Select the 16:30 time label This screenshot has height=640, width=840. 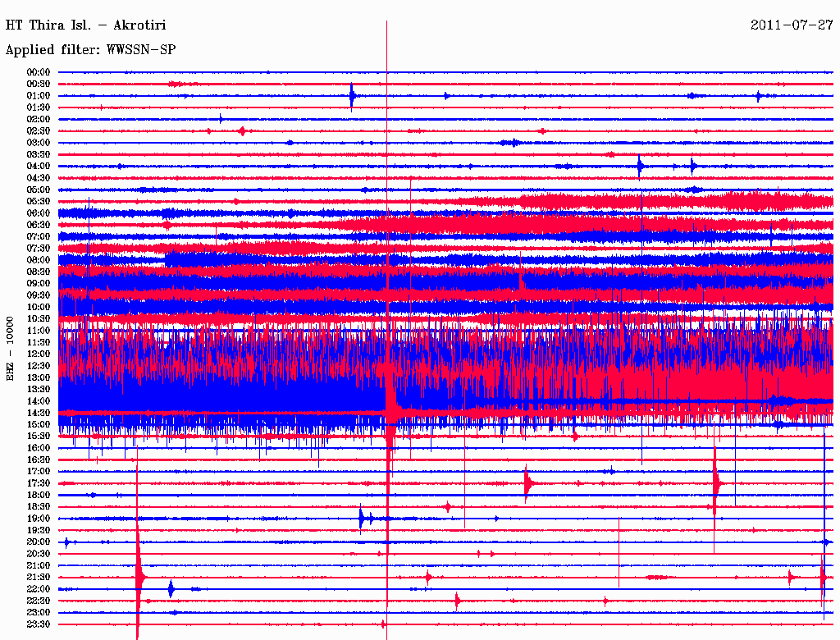(39, 460)
